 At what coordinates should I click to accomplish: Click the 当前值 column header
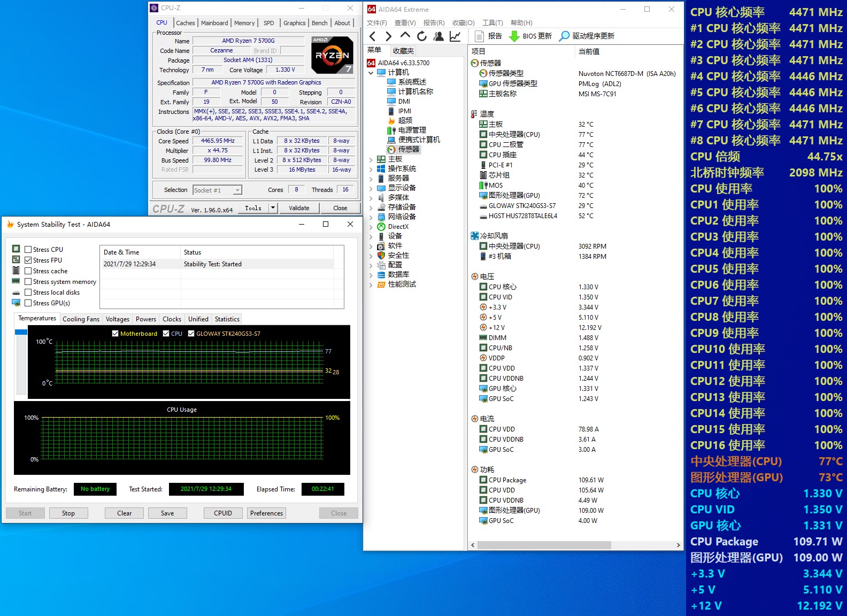point(589,51)
